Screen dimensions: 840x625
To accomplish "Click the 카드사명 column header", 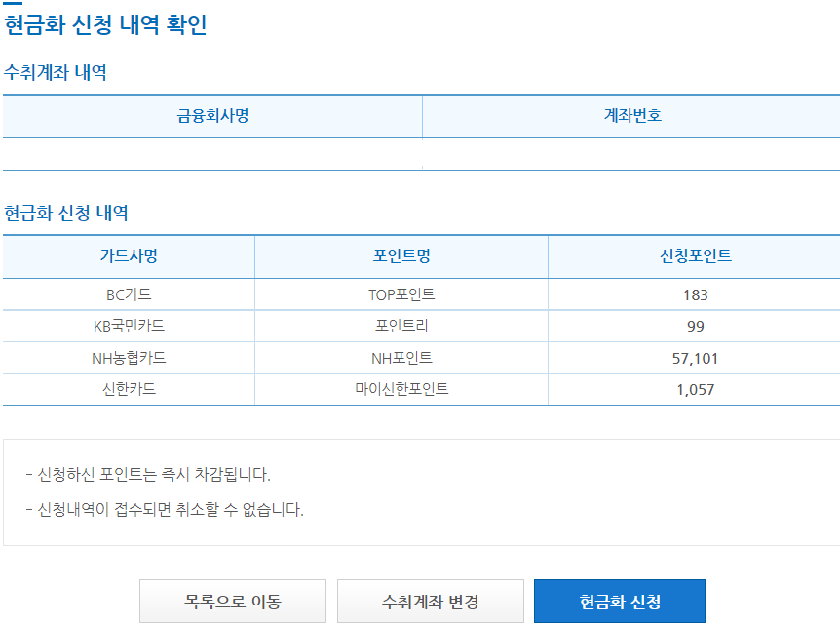I will tap(127, 256).
